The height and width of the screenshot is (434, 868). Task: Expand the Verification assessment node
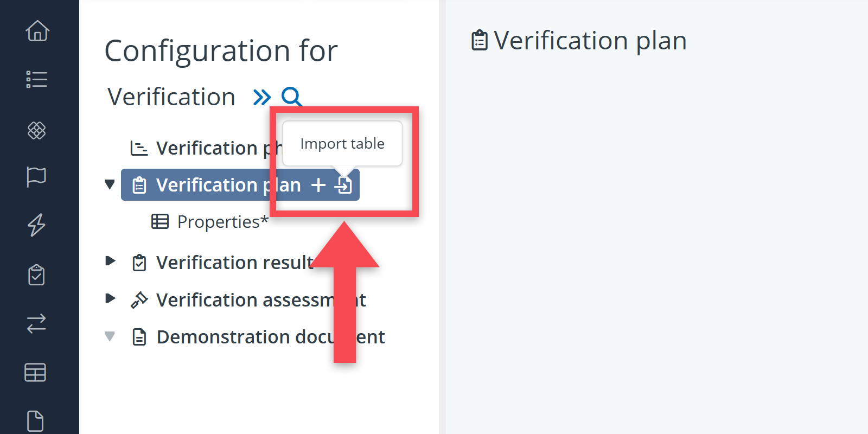tap(110, 298)
